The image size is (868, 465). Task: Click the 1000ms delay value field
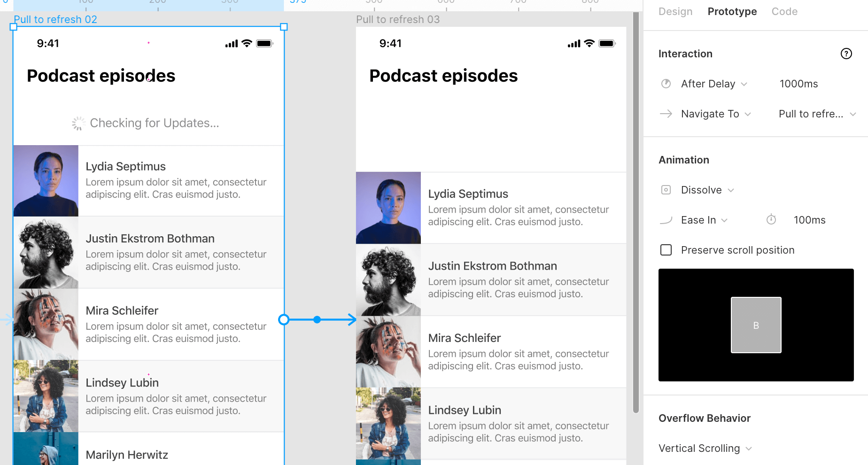click(x=798, y=84)
